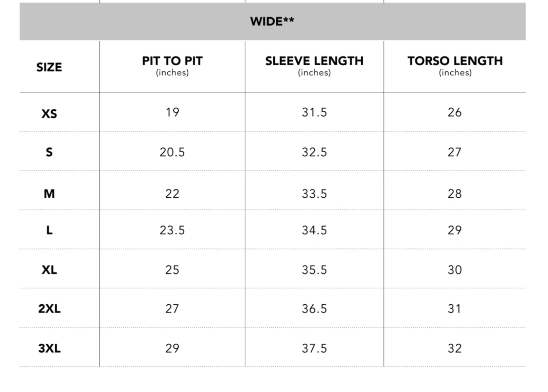Select the XL size row label
The width and height of the screenshot is (548, 392).
pyautogui.click(x=49, y=269)
